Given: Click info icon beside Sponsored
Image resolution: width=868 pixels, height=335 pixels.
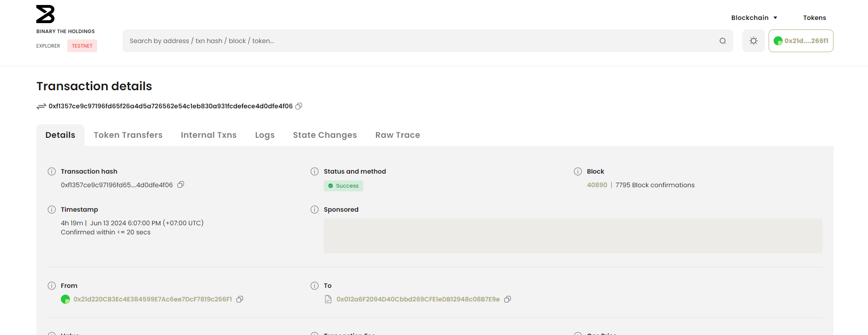Looking at the screenshot, I should (314, 209).
